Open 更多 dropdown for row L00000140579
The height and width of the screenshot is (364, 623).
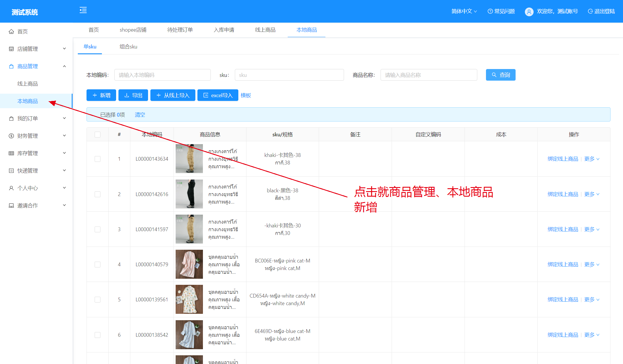[x=592, y=265]
